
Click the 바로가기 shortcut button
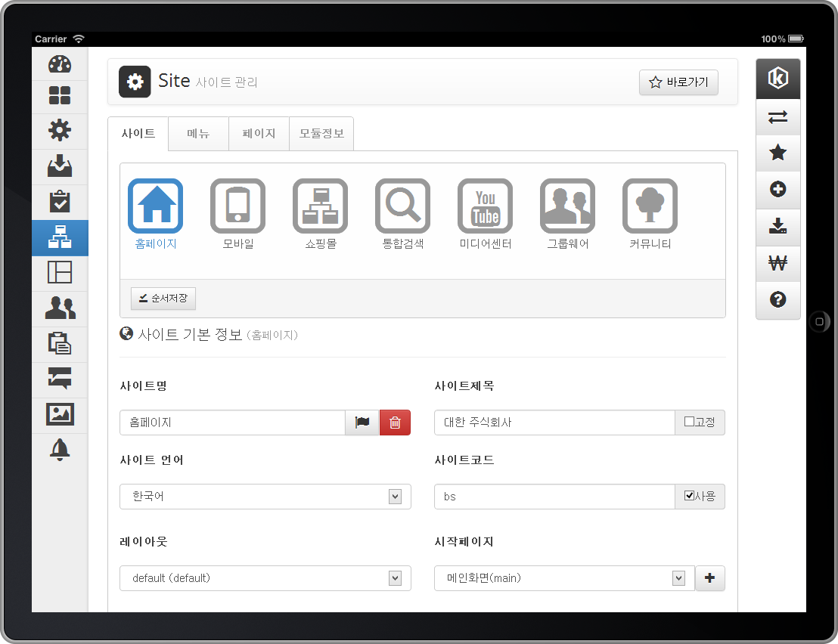tap(678, 82)
